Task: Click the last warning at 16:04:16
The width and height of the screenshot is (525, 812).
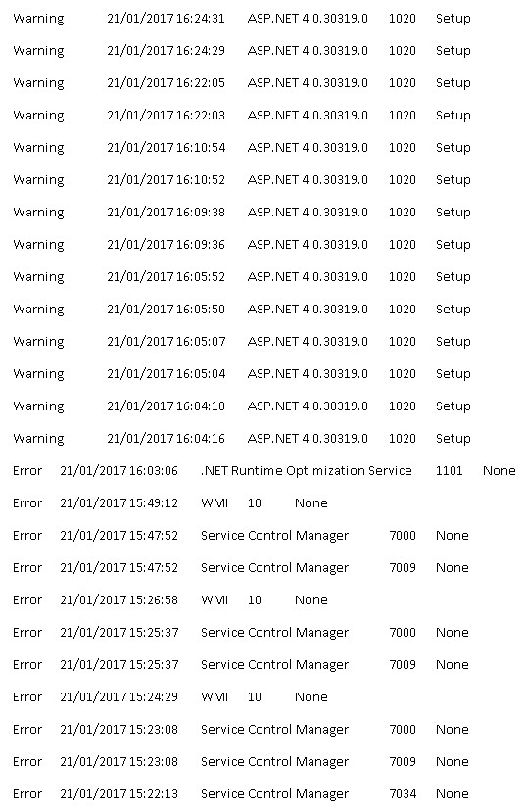Action: 242,439
